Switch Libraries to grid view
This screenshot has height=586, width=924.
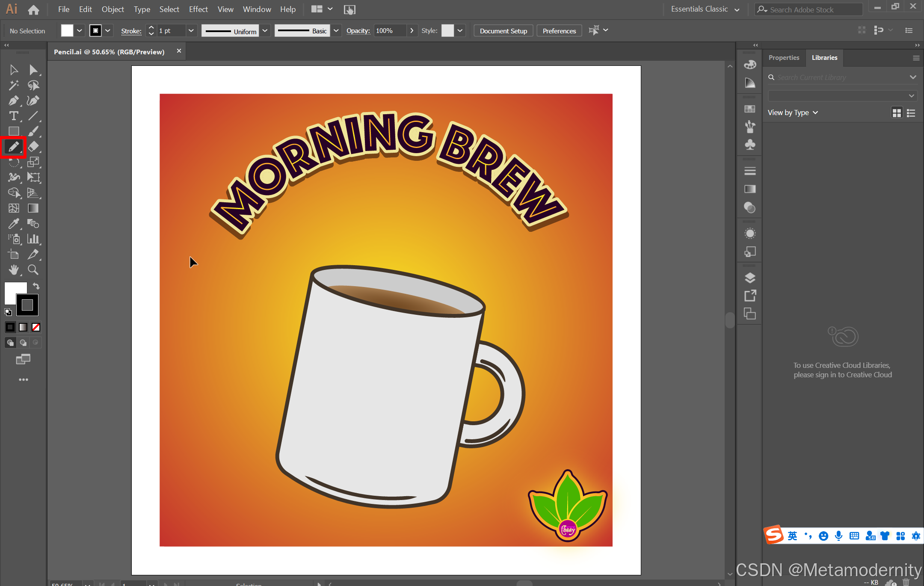click(x=897, y=113)
